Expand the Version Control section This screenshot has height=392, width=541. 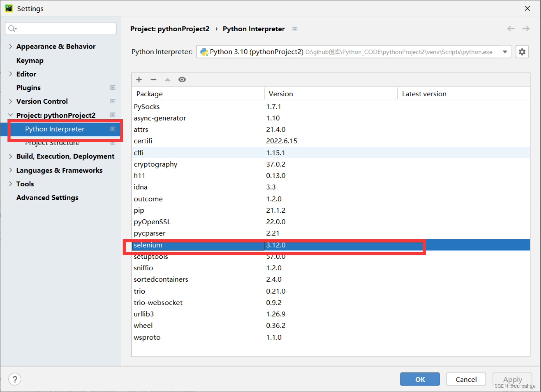click(11, 101)
